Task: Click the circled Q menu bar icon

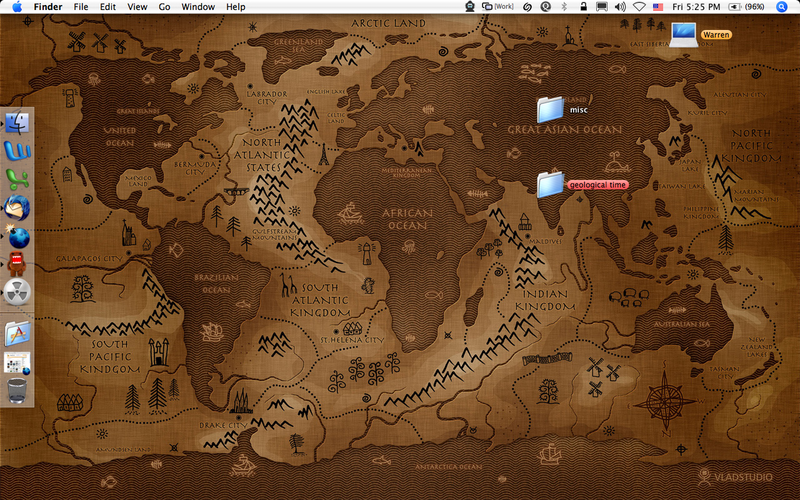Action: tap(545, 7)
